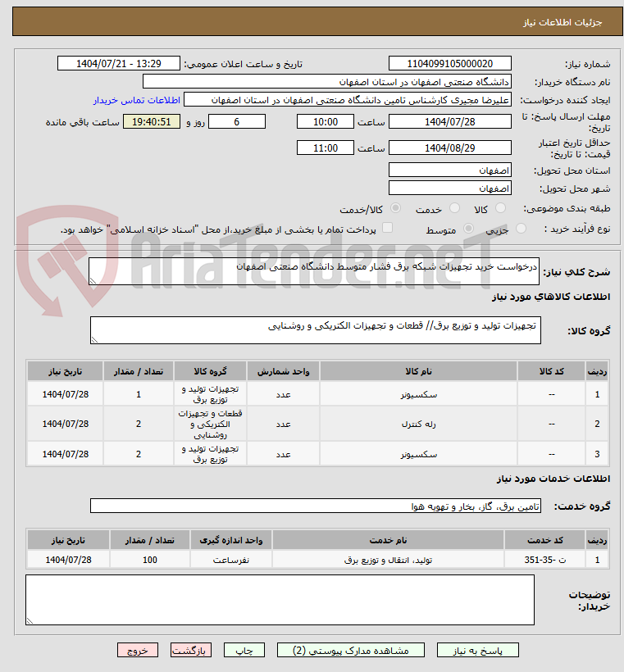Click the بازگشت back button
Screen dimensions: 624x672
pos(191,650)
